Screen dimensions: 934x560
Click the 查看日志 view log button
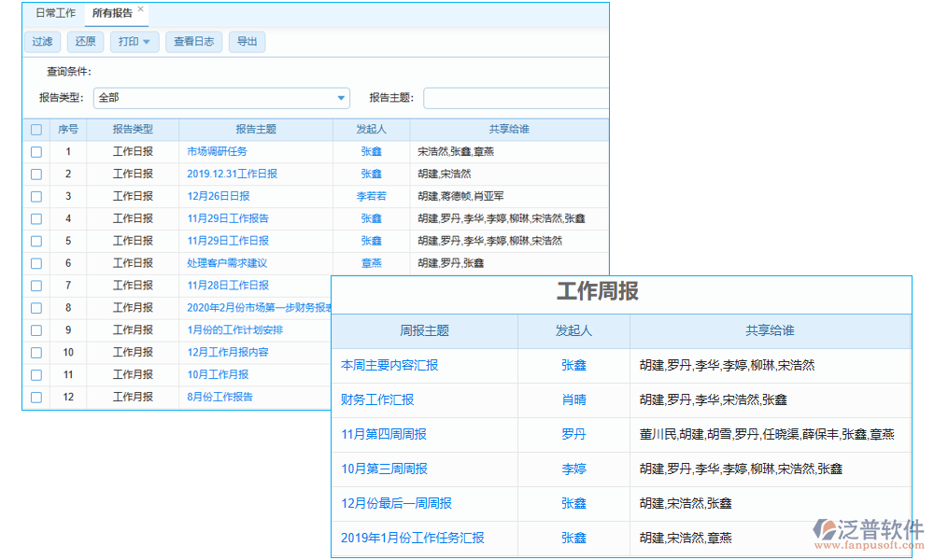click(x=193, y=41)
